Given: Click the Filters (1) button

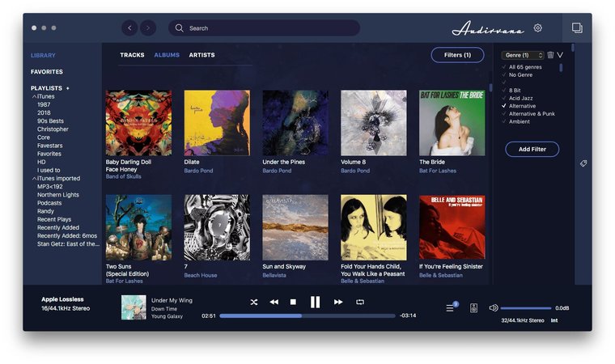Looking at the screenshot, I should tap(457, 55).
